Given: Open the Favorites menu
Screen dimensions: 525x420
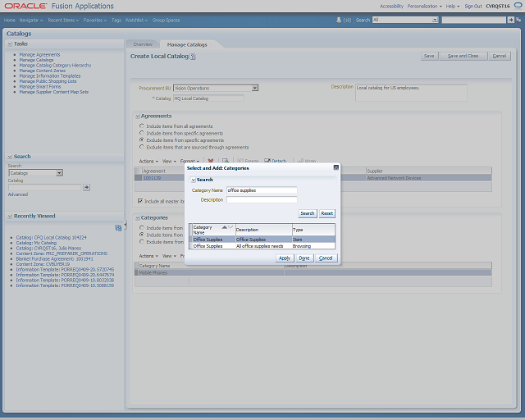Looking at the screenshot, I should click(x=95, y=20).
